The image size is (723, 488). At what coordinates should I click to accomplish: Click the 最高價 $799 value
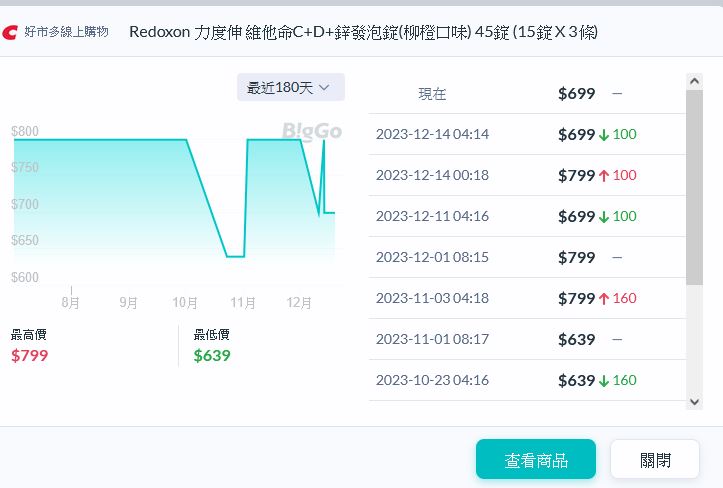coord(29,355)
